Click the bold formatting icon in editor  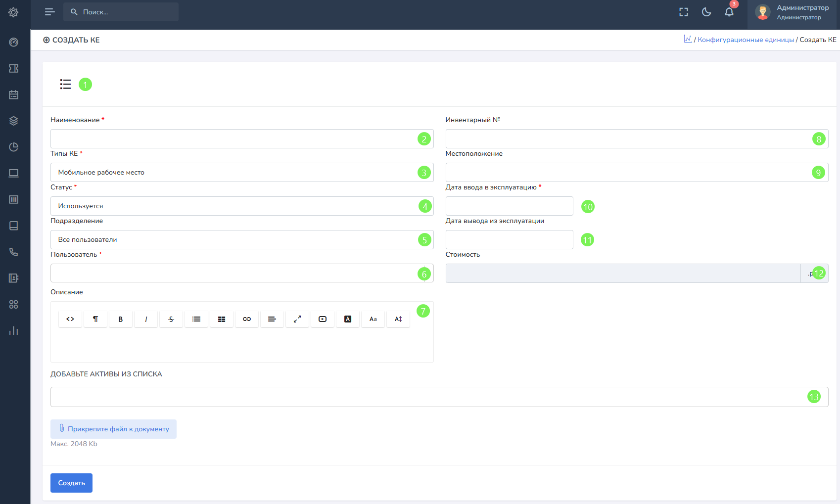(120, 319)
